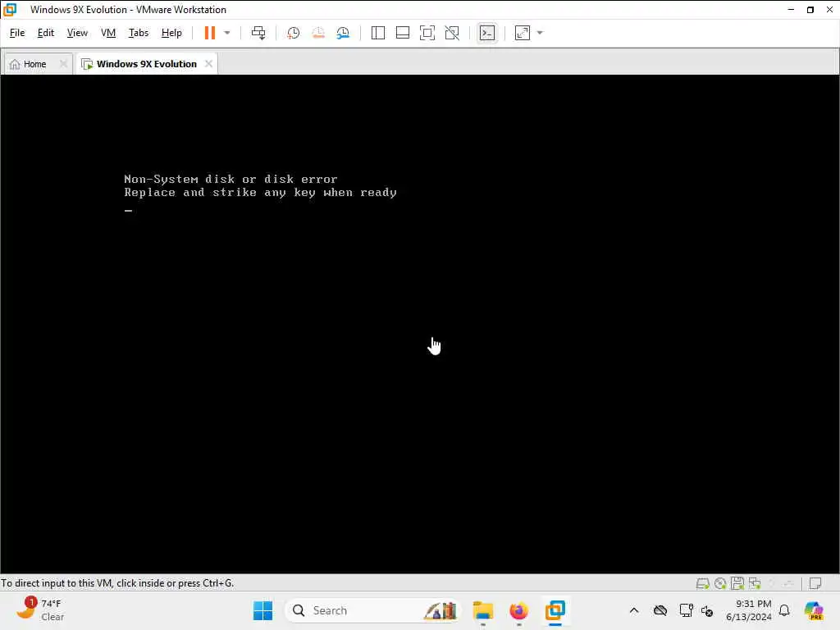Image resolution: width=840 pixels, height=630 pixels.
Task: Click the hard disk device status icon
Action: click(702, 583)
